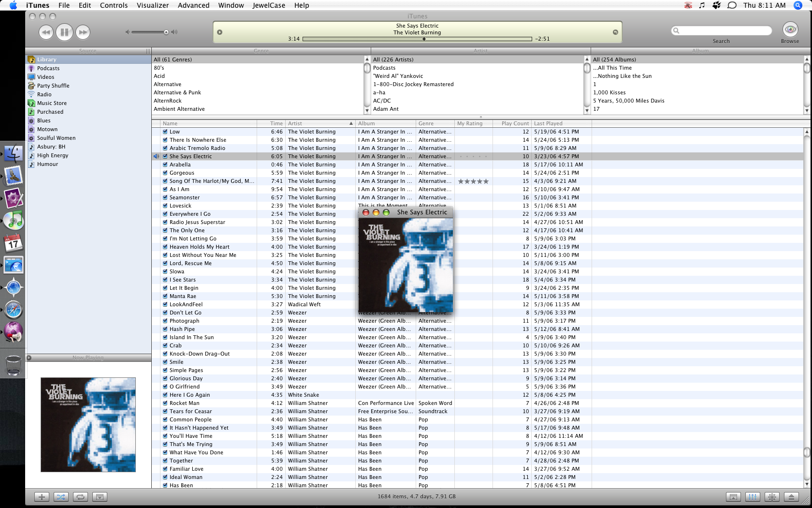Click Spotlight magnifier in menu bar
This screenshot has height=508, width=812.
pyautogui.click(x=798, y=5)
